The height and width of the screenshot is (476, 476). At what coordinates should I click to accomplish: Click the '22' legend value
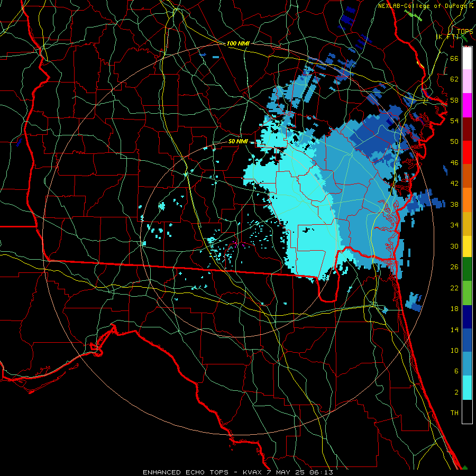pos(454,288)
